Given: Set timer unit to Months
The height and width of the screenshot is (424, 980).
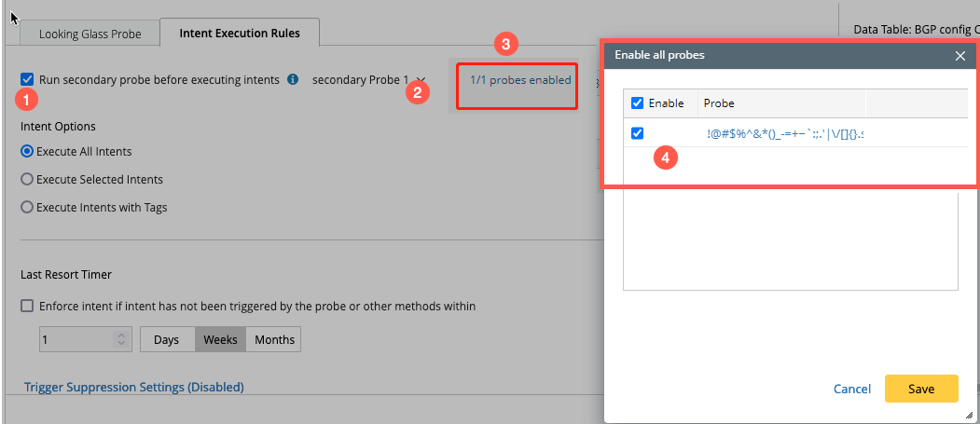Looking at the screenshot, I should point(274,339).
